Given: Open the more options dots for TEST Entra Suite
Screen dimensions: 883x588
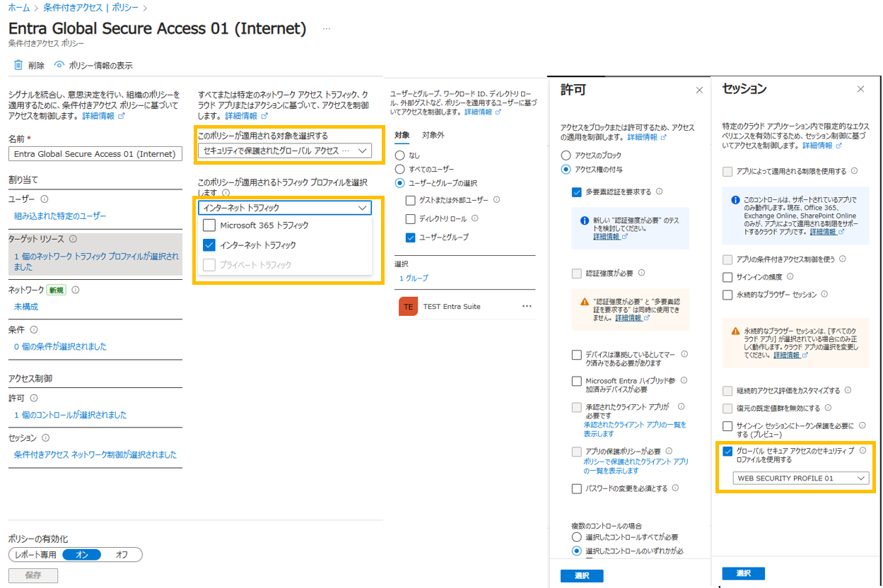Looking at the screenshot, I should click(x=526, y=306).
